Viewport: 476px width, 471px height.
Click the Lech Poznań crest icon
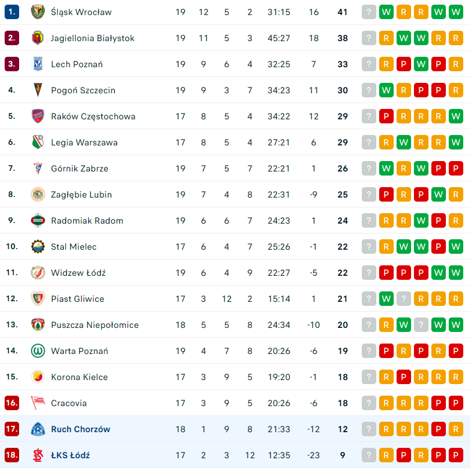(x=38, y=64)
